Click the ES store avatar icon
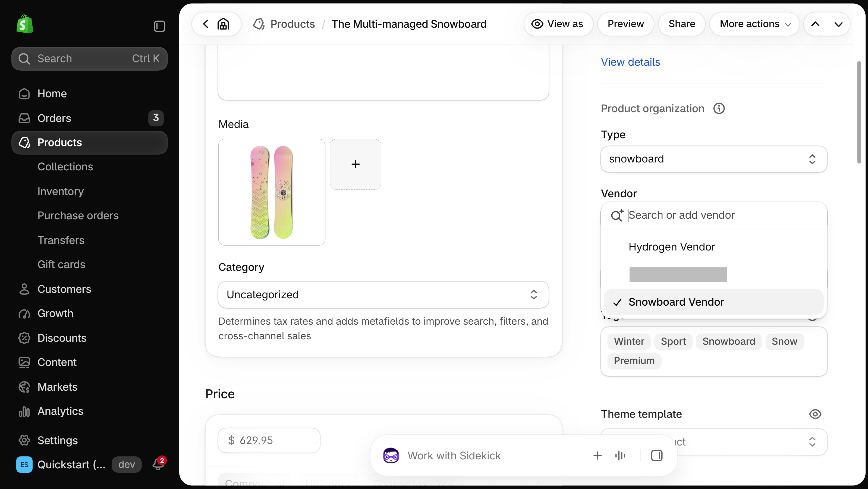The height and width of the screenshot is (489, 868). pyautogui.click(x=24, y=464)
